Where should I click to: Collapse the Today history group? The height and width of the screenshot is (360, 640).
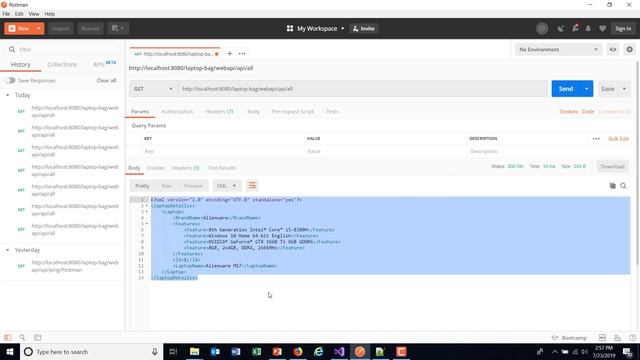click(8, 95)
